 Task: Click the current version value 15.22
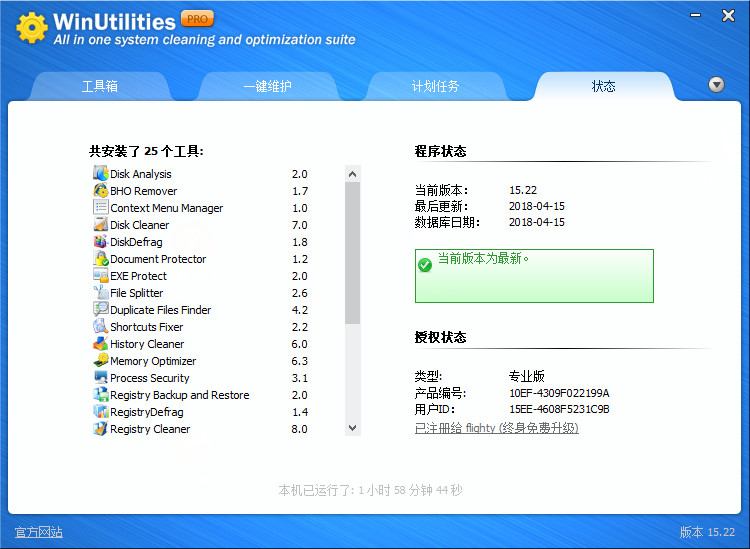coord(523,190)
